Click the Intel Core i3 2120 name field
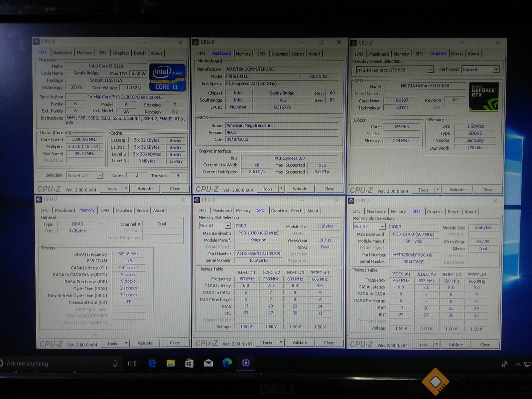Viewport: 532px width, 399px height. (x=106, y=66)
